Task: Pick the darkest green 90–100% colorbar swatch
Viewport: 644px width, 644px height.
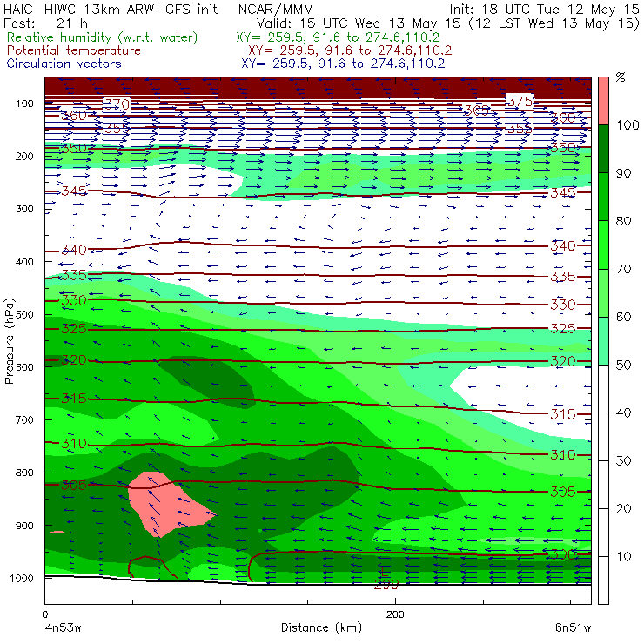Action: pyautogui.click(x=603, y=149)
